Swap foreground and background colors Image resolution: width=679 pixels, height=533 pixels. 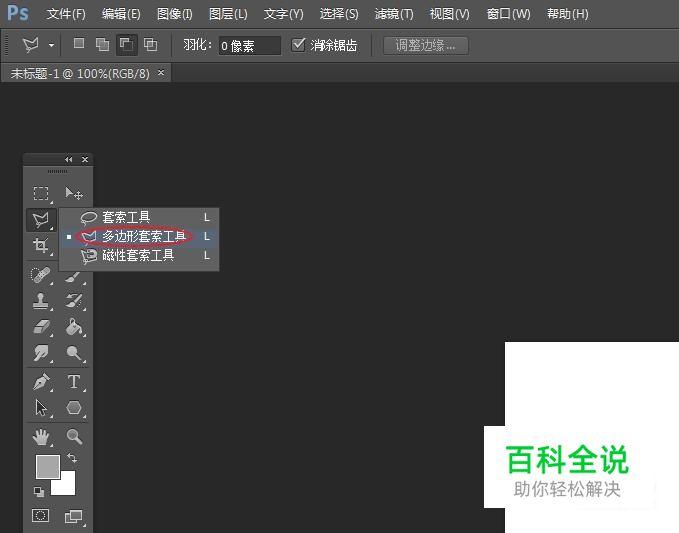tap(72, 458)
